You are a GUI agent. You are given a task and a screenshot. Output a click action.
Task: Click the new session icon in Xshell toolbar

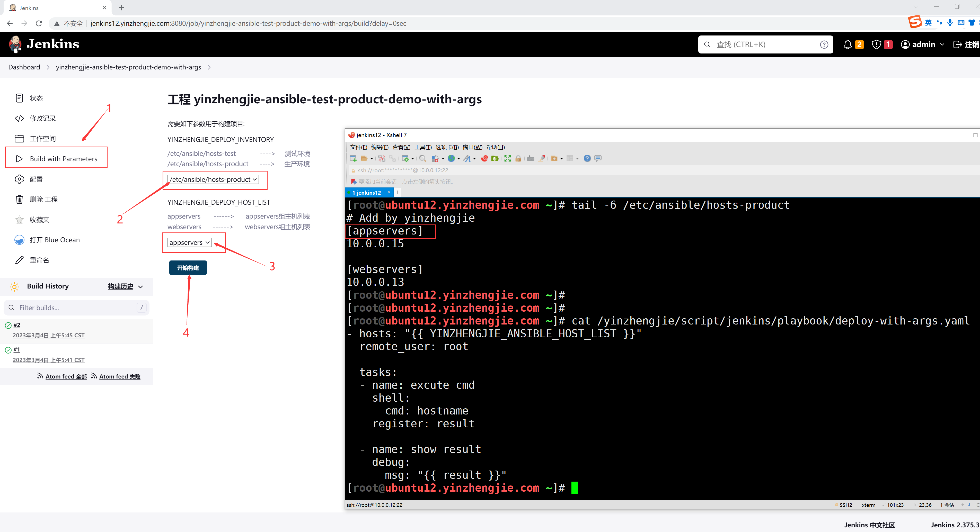pos(353,159)
